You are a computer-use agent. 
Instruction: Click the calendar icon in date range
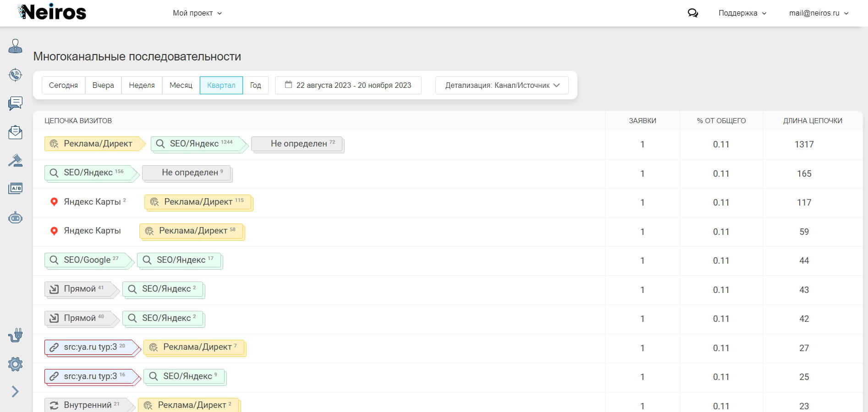coord(288,85)
